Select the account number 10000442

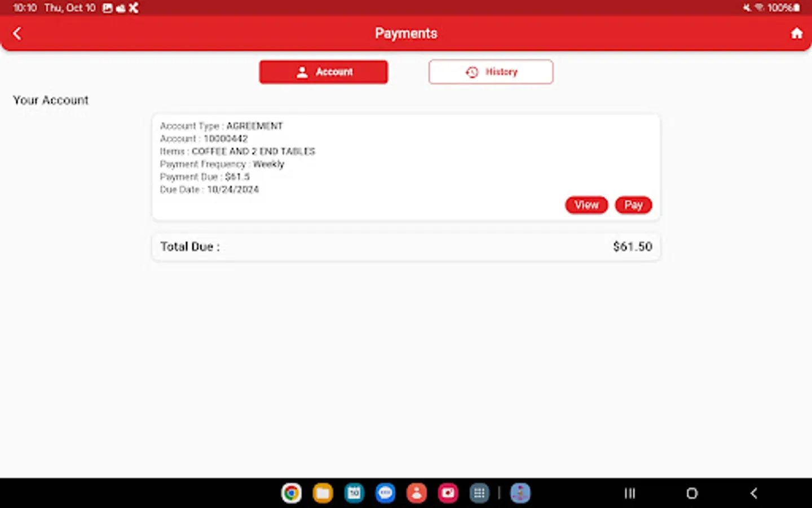226,138
